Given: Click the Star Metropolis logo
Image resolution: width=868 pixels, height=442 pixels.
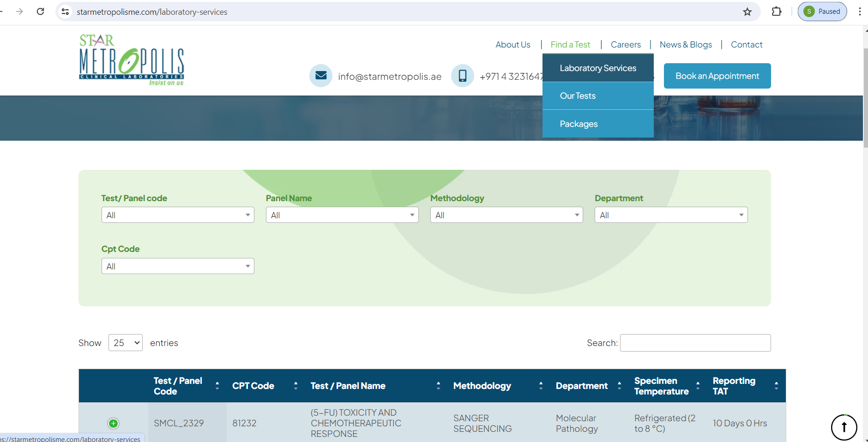Looking at the screenshot, I should pyautogui.click(x=132, y=60).
